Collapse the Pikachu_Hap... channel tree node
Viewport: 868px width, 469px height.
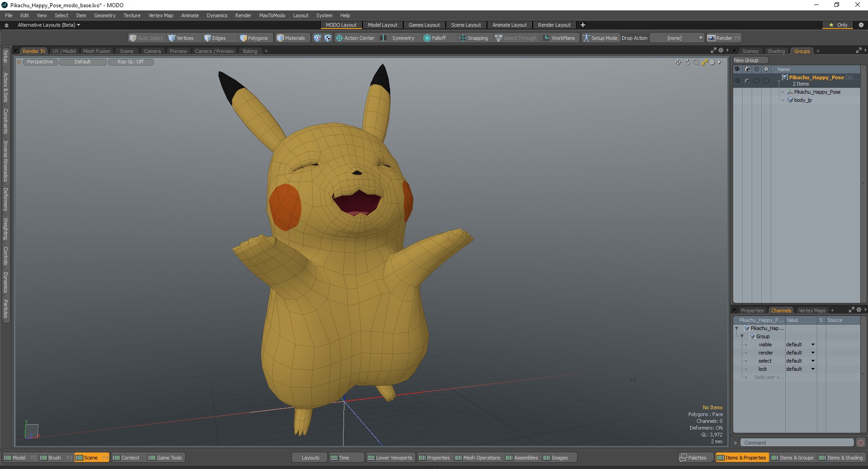tap(736, 328)
